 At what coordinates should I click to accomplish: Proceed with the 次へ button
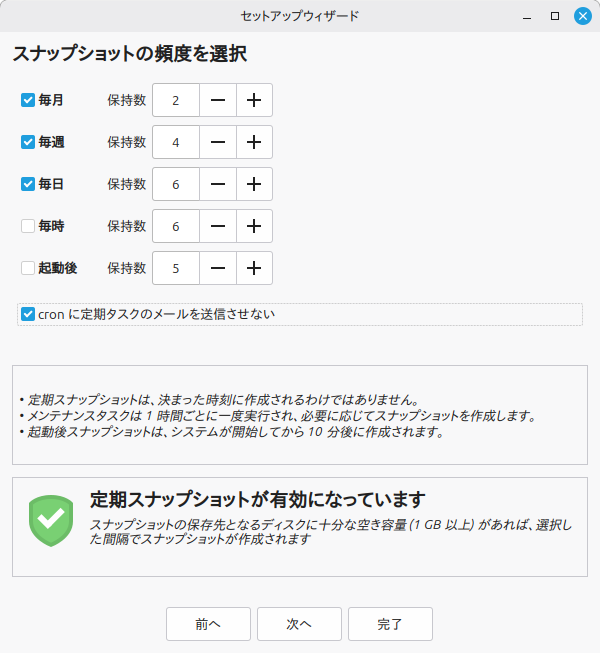pos(299,624)
